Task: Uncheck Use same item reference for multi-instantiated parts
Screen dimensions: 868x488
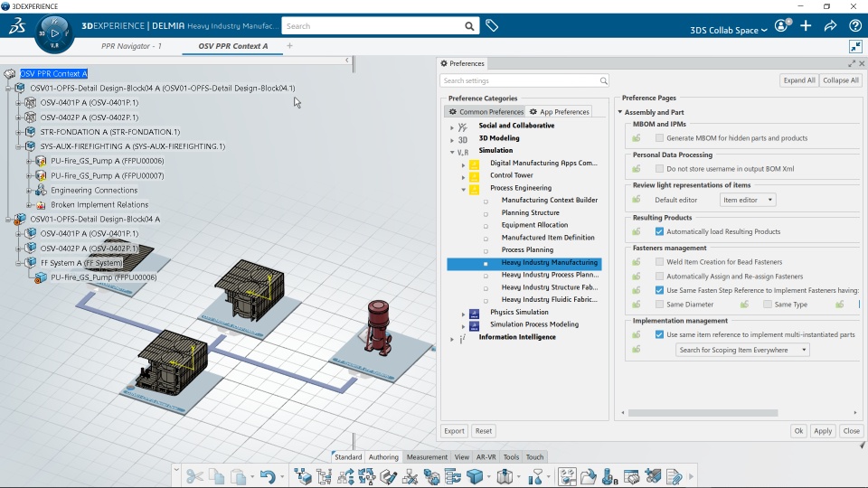Action: point(659,334)
